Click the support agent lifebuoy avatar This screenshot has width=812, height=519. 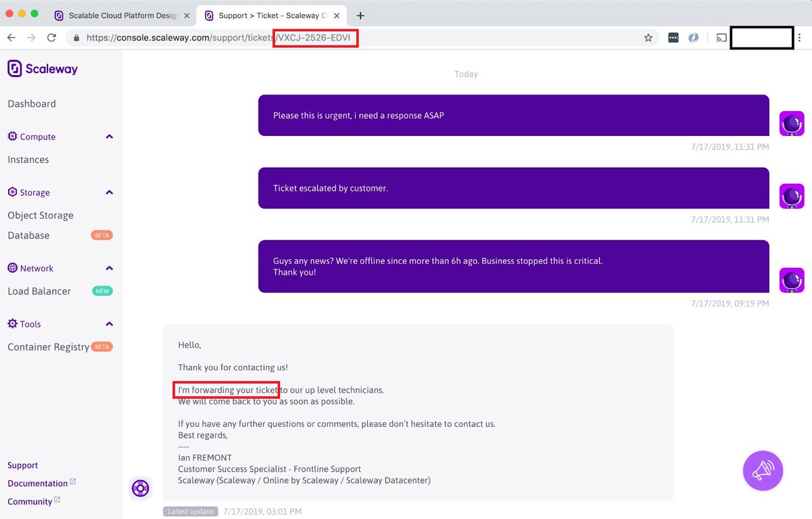tap(140, 487)
